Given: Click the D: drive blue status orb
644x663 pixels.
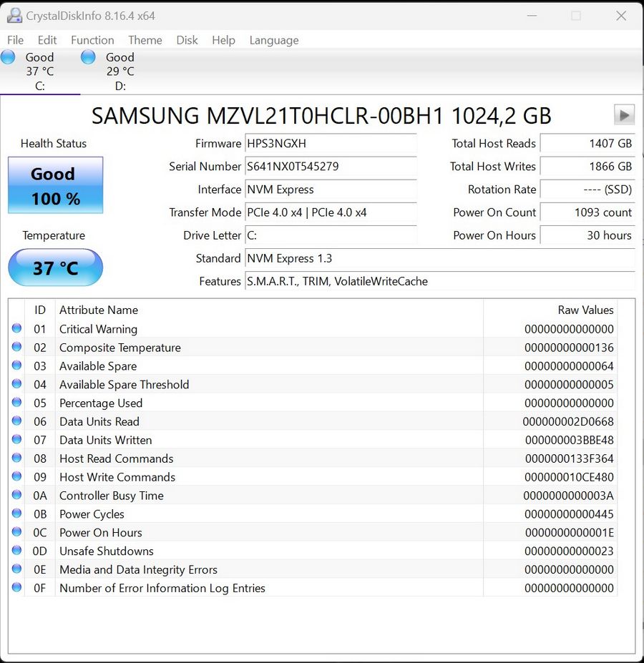Looking at the screenshot, I should coord(88,57).
